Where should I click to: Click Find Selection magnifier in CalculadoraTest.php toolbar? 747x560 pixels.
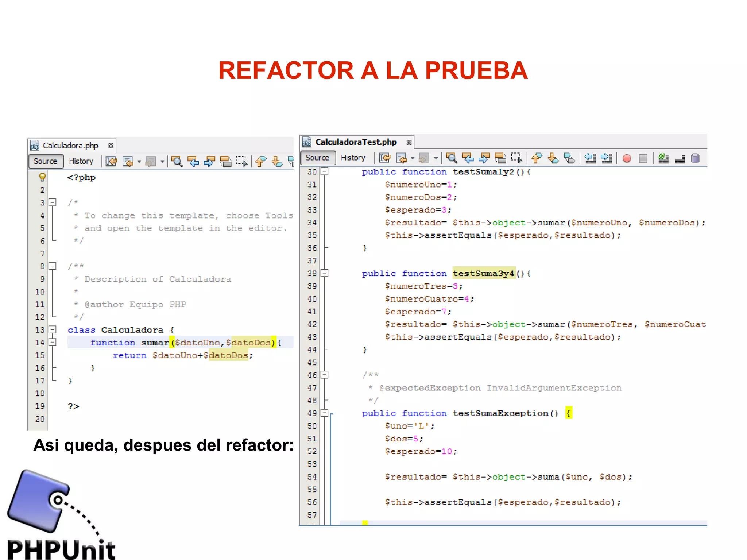(452, 158)
